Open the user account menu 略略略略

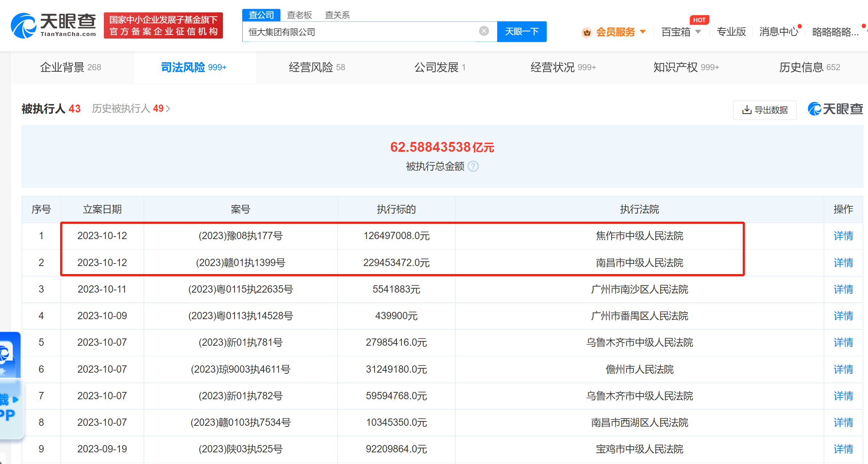(x=836, y=32)
